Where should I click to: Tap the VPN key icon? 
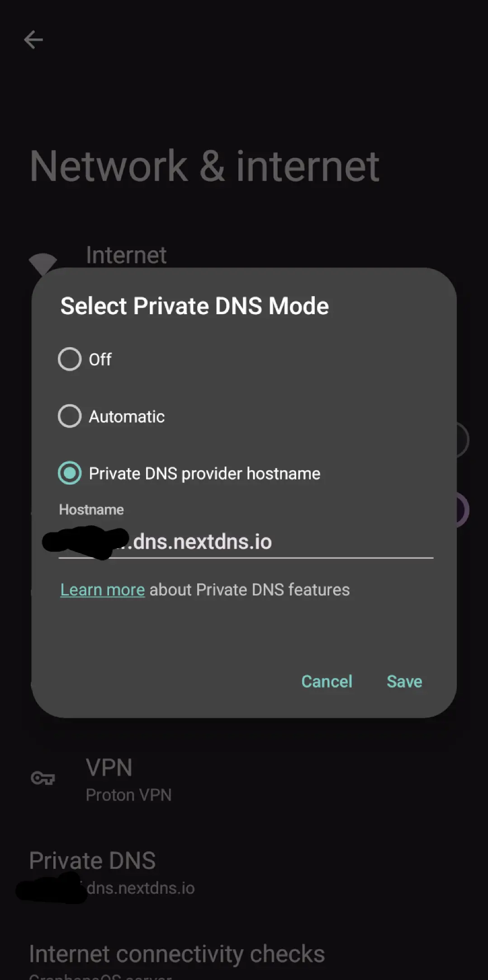pyautogui.click(x=43, y=778)
